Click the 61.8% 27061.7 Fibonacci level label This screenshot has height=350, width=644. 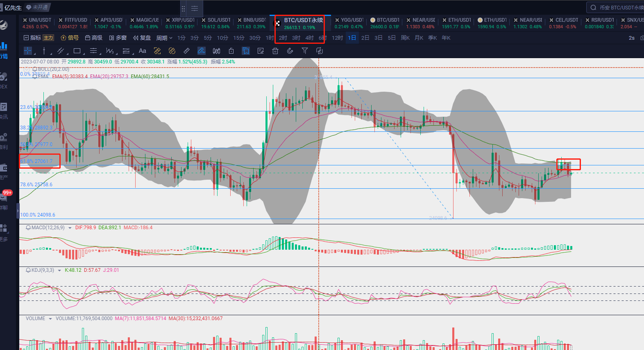click(36, 161)
